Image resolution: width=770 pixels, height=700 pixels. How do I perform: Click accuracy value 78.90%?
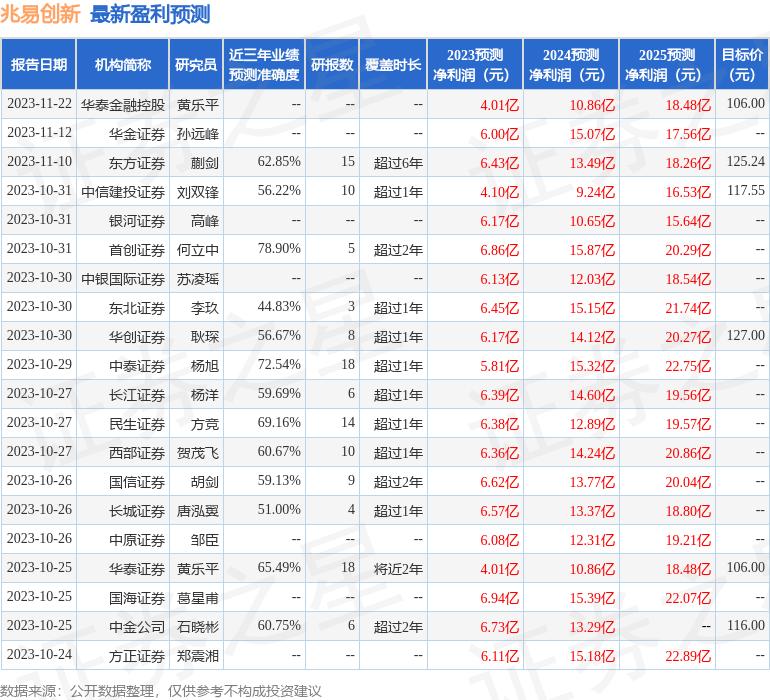coord(279,249)
